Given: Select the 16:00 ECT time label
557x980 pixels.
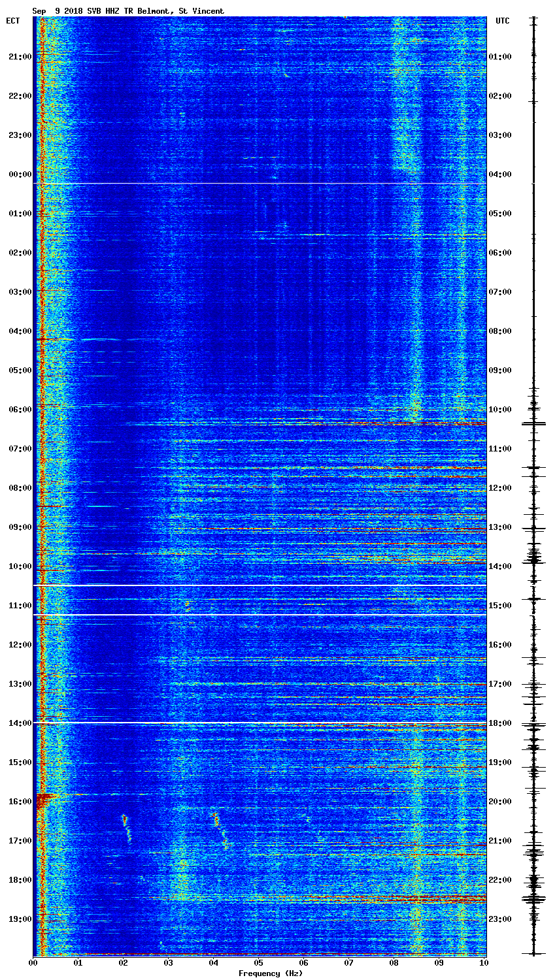Looking at the screenshot, I should [19, 802].
